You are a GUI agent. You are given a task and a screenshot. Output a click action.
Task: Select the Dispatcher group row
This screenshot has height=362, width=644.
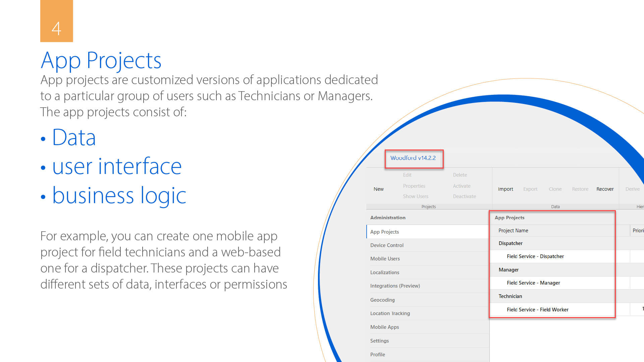pos(567,243)
